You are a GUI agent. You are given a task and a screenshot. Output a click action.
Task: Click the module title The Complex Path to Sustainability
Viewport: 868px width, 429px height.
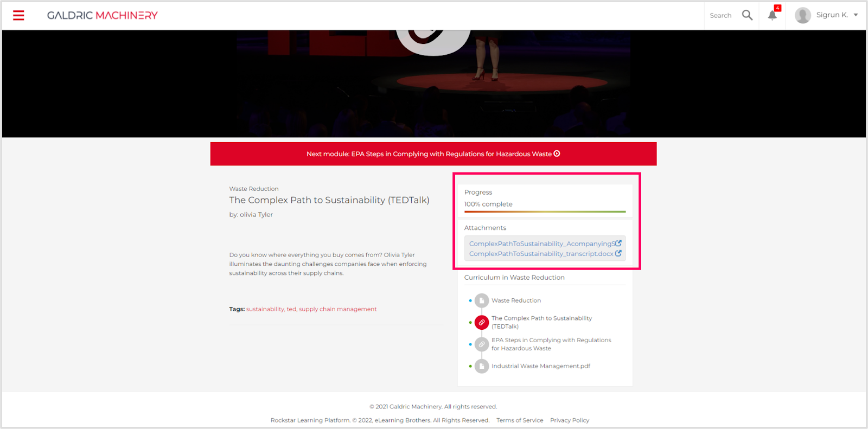coord(329,200)
